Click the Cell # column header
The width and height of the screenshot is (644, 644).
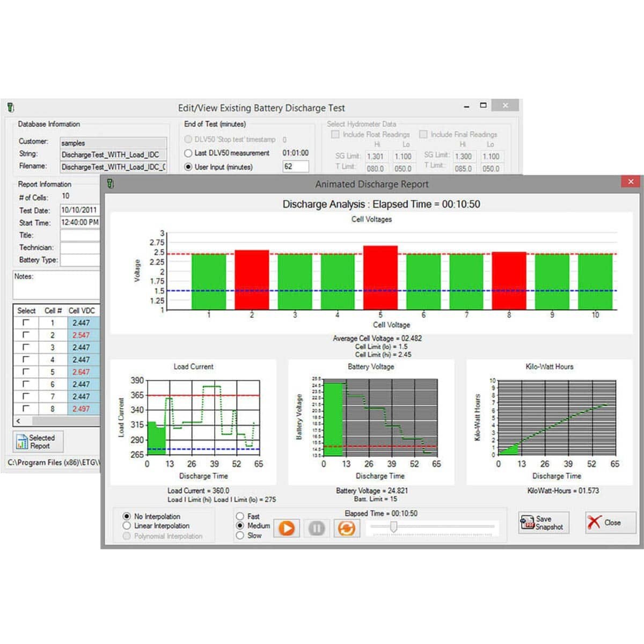point(53,311)
